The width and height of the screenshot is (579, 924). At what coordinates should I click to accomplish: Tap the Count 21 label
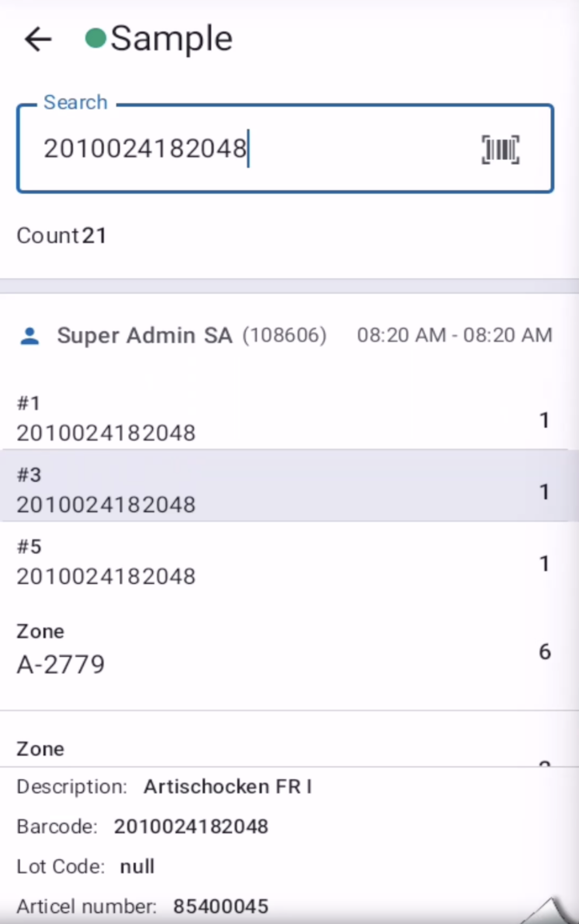pyautogui.click(x=61, y=236)
